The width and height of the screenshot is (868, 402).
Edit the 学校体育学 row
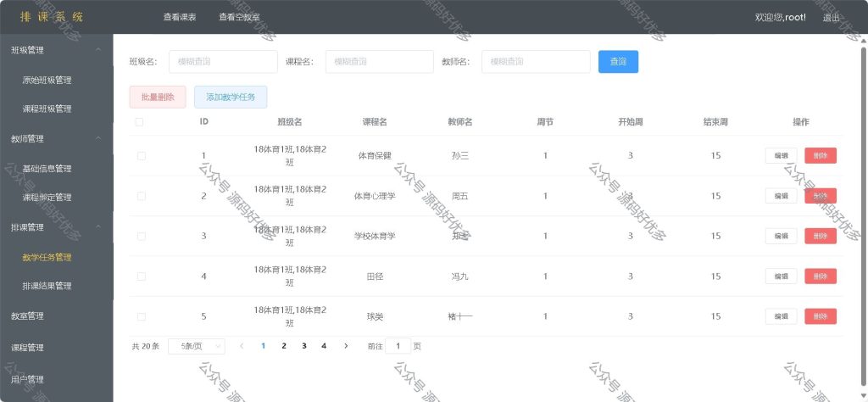coord(781,236)
